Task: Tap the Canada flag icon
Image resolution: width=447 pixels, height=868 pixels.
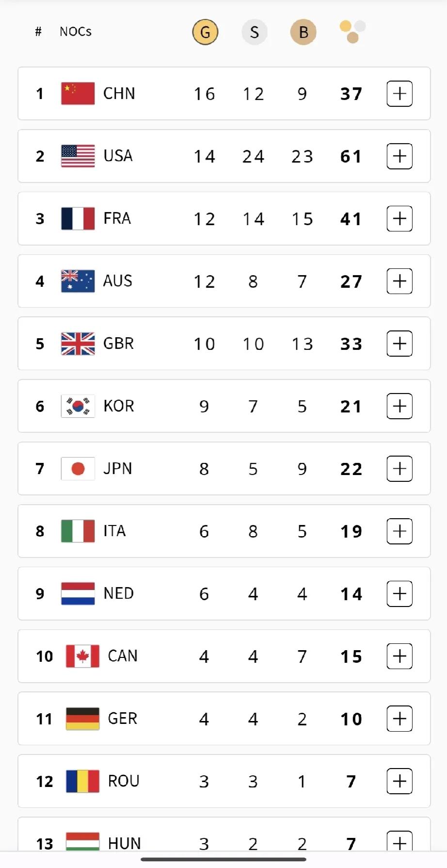Action: [82, 656]
